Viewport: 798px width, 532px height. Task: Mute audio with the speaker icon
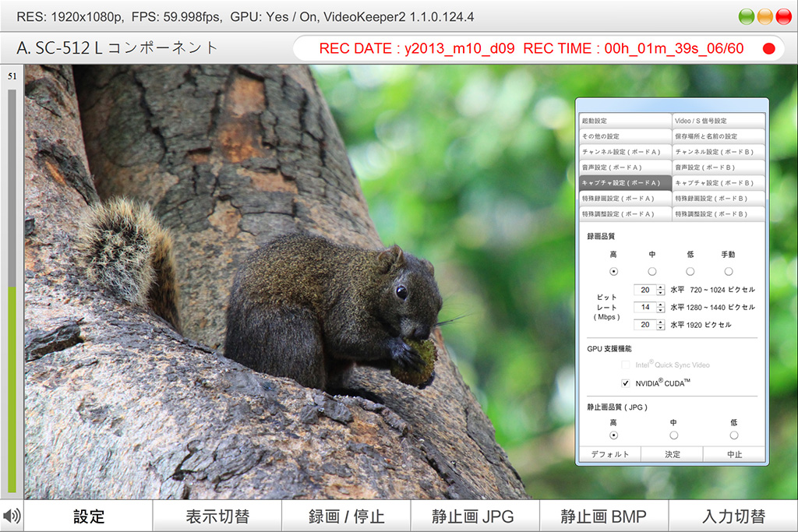[12, 516]
